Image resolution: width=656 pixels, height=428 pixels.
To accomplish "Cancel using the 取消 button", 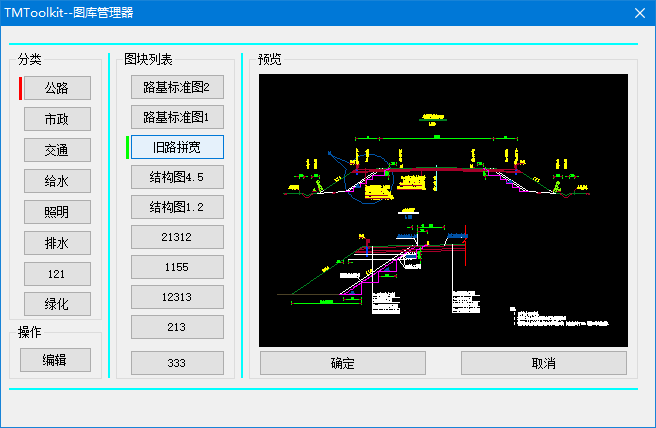I will (x=543, y=363).
